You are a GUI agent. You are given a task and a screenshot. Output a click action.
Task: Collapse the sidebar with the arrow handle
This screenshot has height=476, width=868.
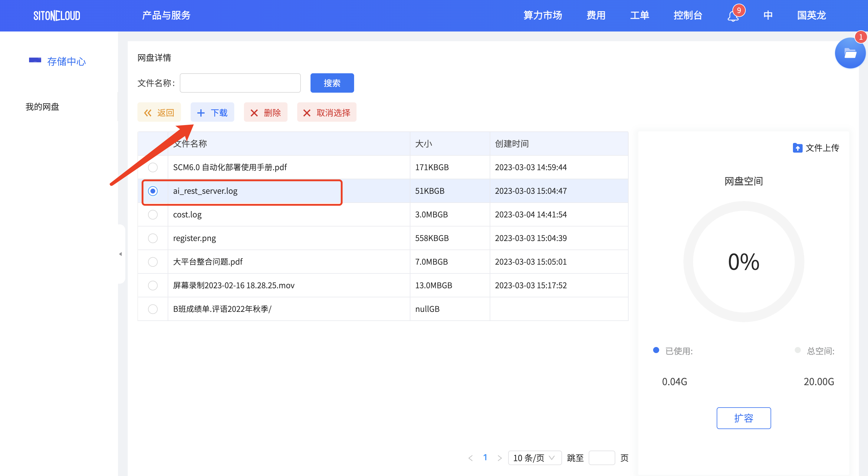point(120,254)
